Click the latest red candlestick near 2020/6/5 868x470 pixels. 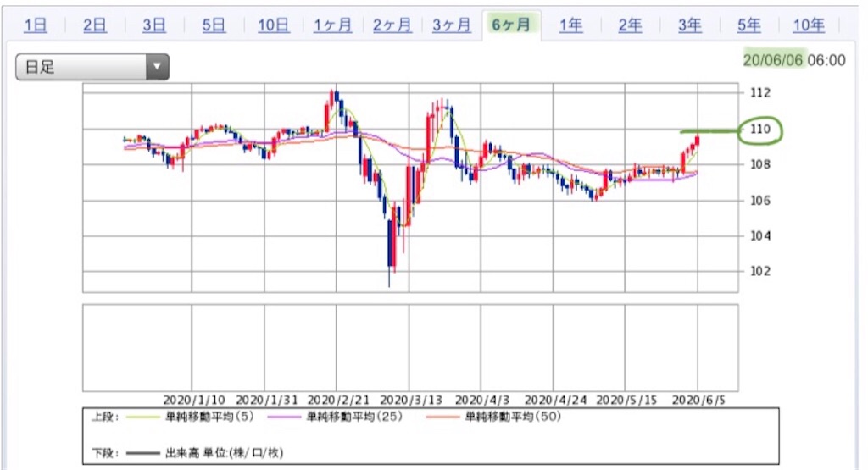pos(698,140)
